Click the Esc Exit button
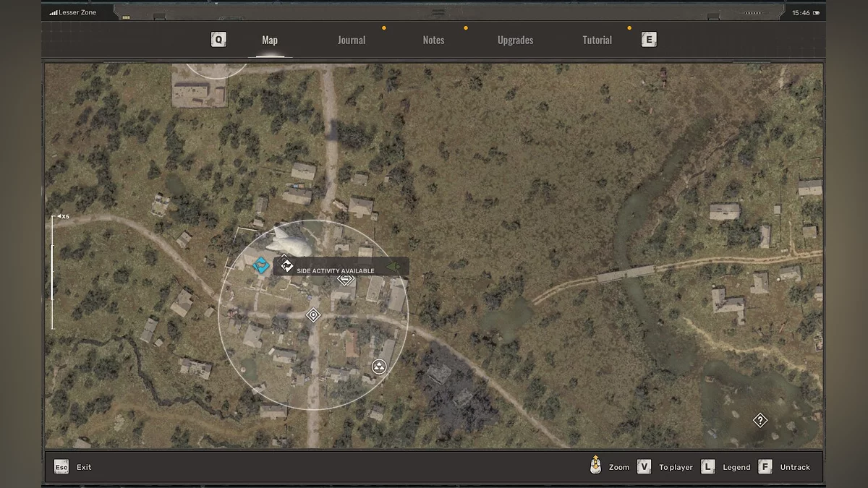 72,467
